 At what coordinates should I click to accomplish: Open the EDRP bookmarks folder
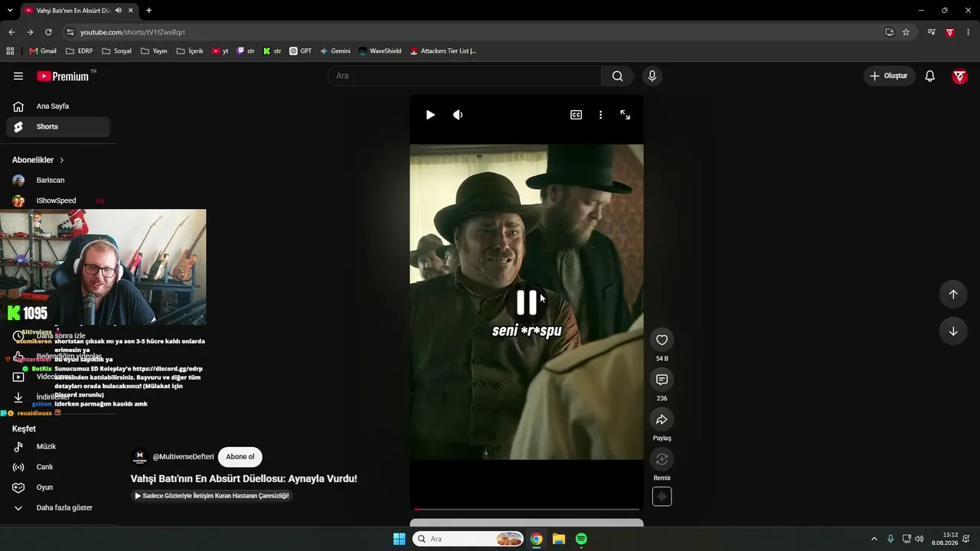79,51
